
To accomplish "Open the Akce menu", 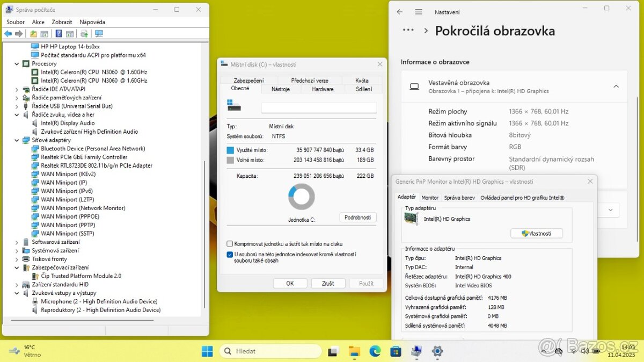I will click(38, 21).
